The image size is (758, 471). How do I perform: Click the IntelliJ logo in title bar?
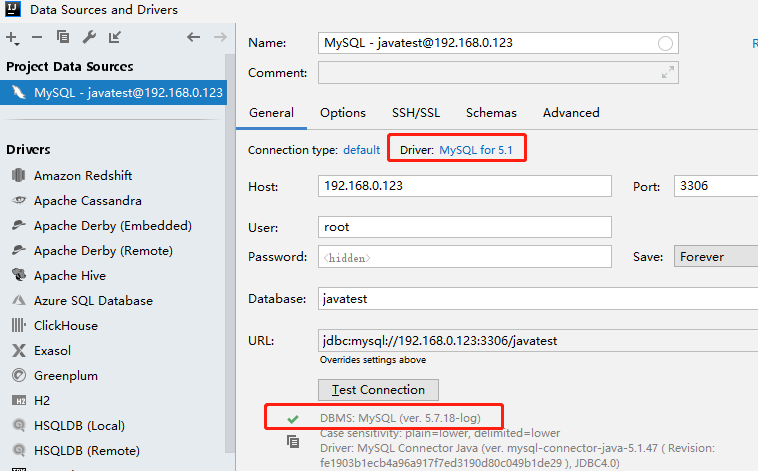(x=13, y=9)
